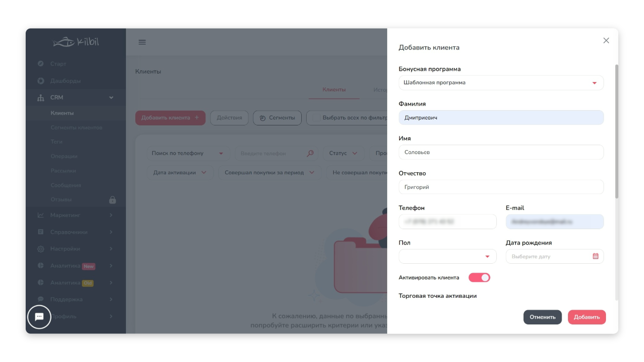Open Сегменты клиентов in the sidebar
Viewport: 644px width, 362px height.
[77, 127]
